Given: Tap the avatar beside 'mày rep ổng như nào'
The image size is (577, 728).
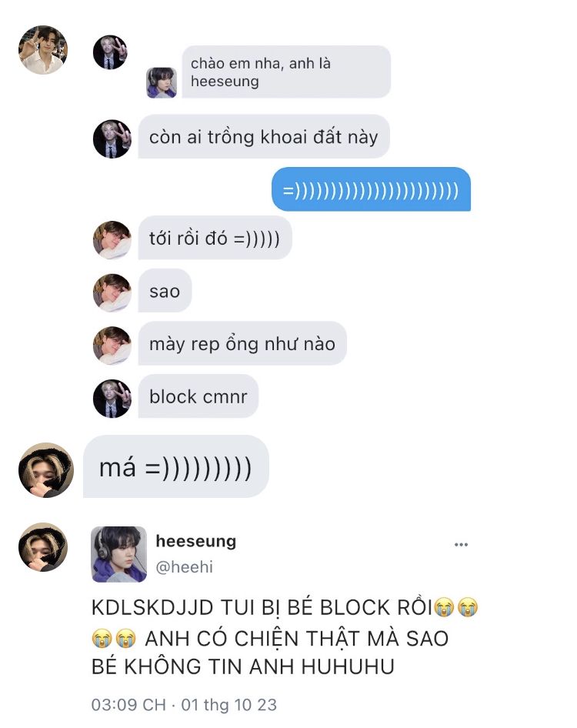Looking at the screenshot, I should coord(112,346).
